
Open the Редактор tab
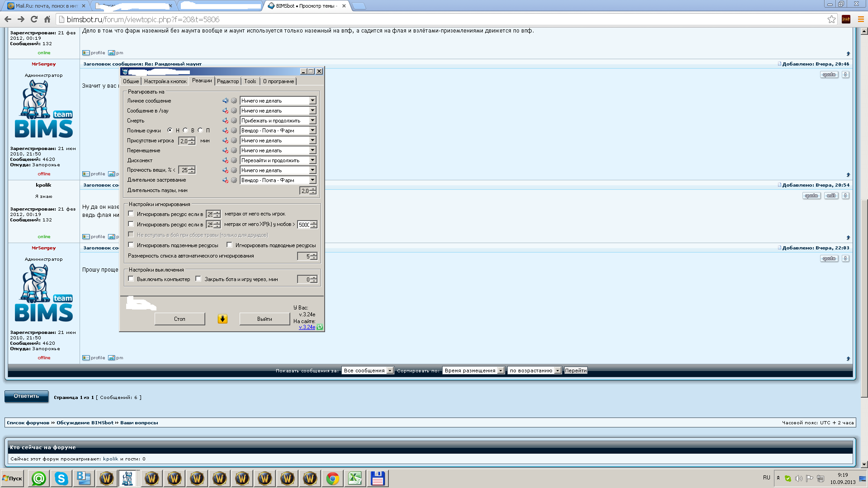[x=227, y=81]
